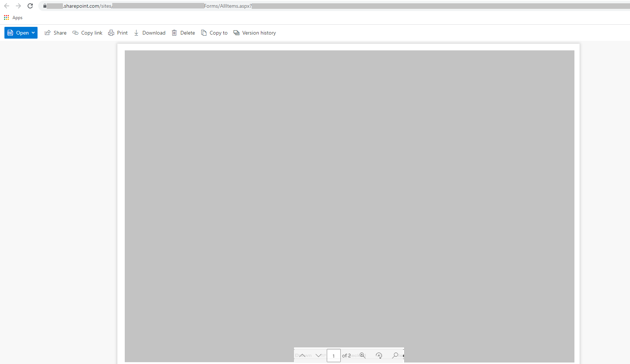Click inside the page number input field
The width and height of the screenshot is (630, 364).
(x=334, y=355)
